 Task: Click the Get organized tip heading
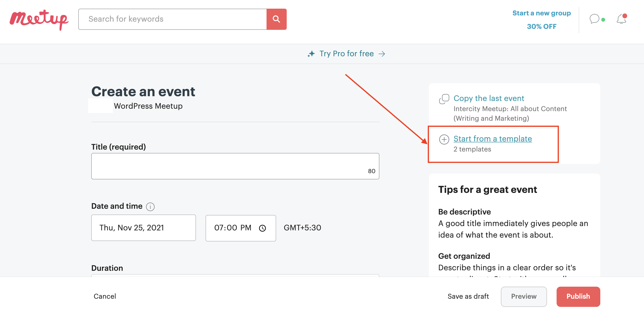[x=464, y=256]
